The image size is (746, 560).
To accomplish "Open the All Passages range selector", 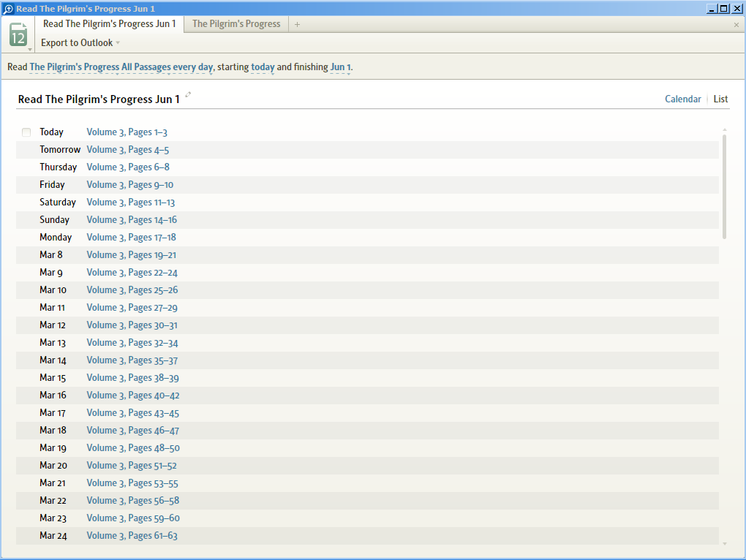I will [146, 67].
